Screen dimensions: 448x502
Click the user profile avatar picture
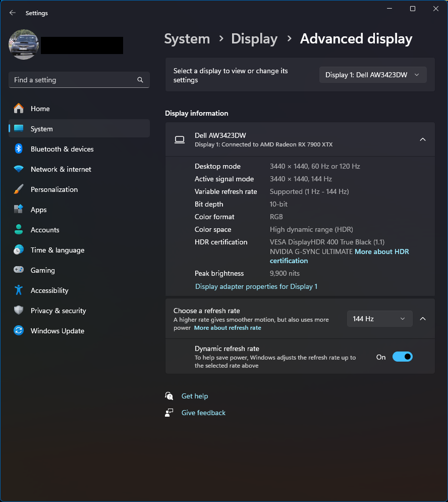[x=24, y=44]
